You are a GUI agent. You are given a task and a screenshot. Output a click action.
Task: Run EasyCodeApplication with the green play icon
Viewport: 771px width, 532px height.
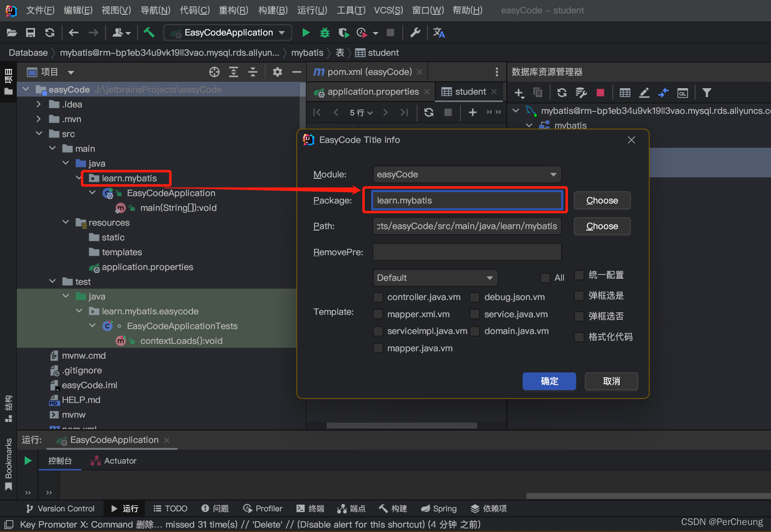pos(306,33)
